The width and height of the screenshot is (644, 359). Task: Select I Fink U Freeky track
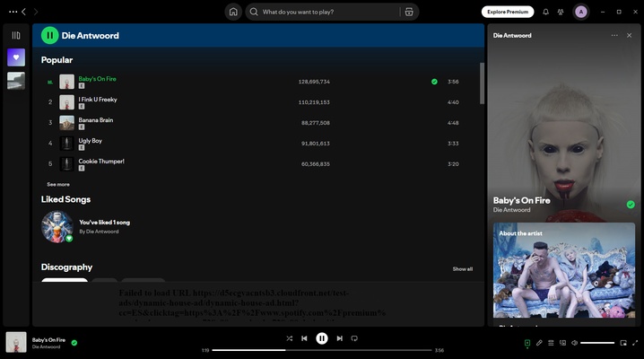[98, 100]
